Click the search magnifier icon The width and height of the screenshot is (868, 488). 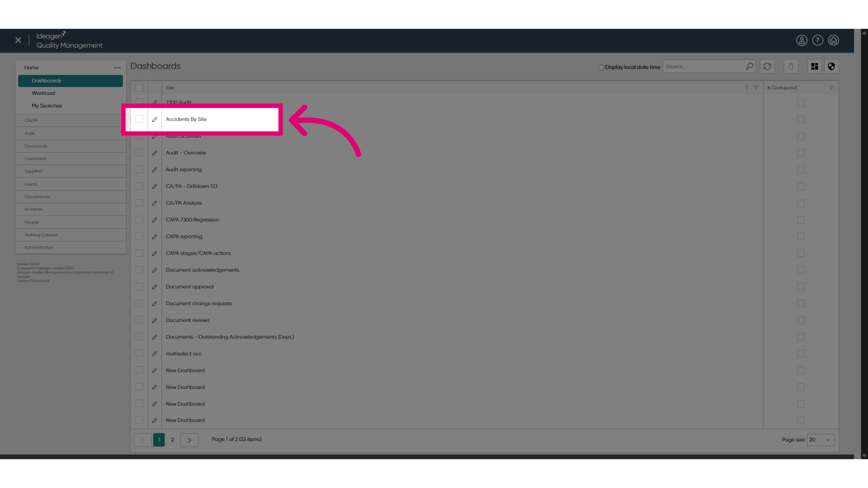pyautogui.click(x=750, y=66)
